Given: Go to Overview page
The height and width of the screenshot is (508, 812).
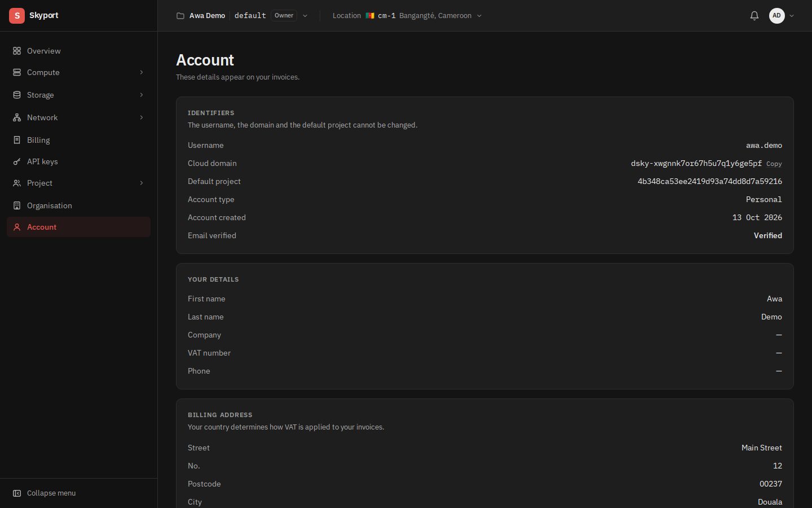Looking at the screenshot, I should click(x=78, y=51).
